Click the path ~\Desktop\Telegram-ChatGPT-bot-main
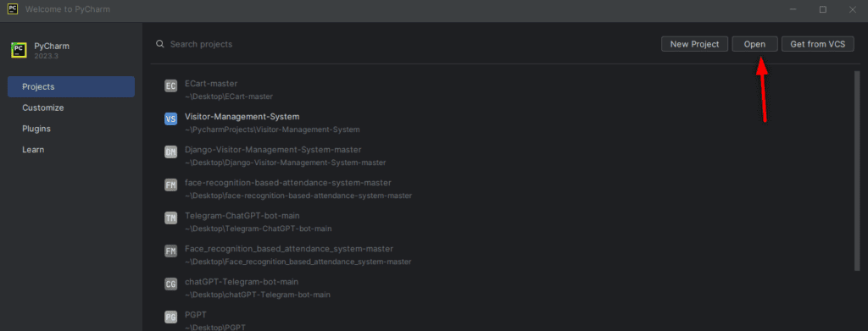Viewport: 868px width, 331px height. (259, 229)
